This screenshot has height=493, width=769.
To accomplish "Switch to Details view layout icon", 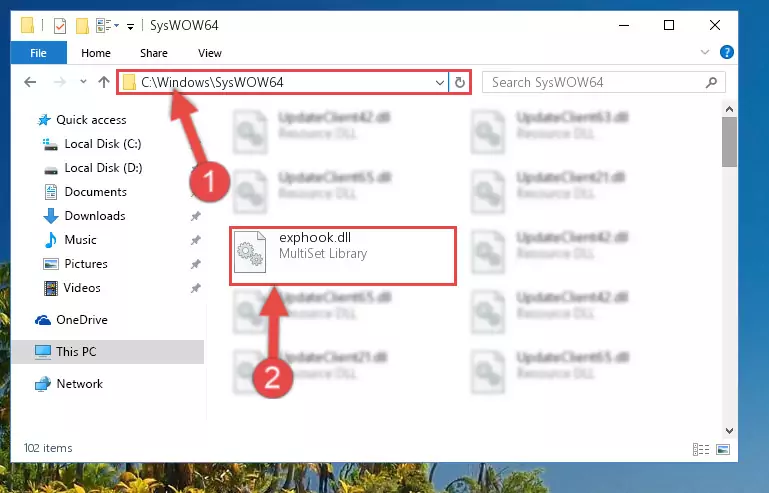I will tap(701, 449).
